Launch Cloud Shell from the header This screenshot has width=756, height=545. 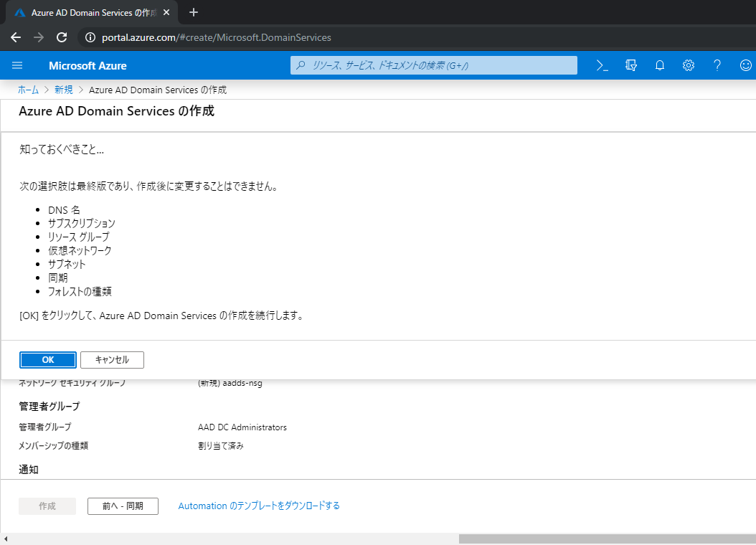[603, 65]
